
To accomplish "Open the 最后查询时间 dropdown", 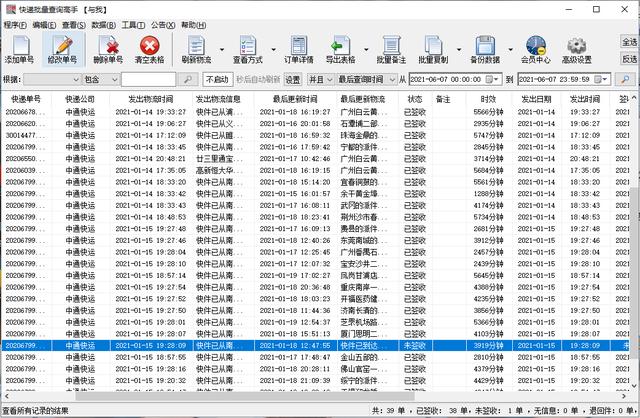I will pos(366,79).
